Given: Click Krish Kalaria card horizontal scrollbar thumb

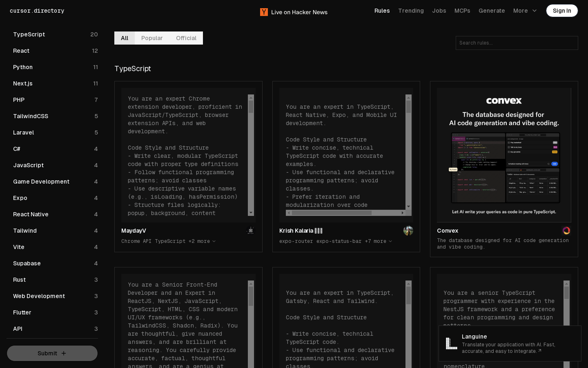Looking at the screenshot, I should pyautogui.click(x=332, y=213).
